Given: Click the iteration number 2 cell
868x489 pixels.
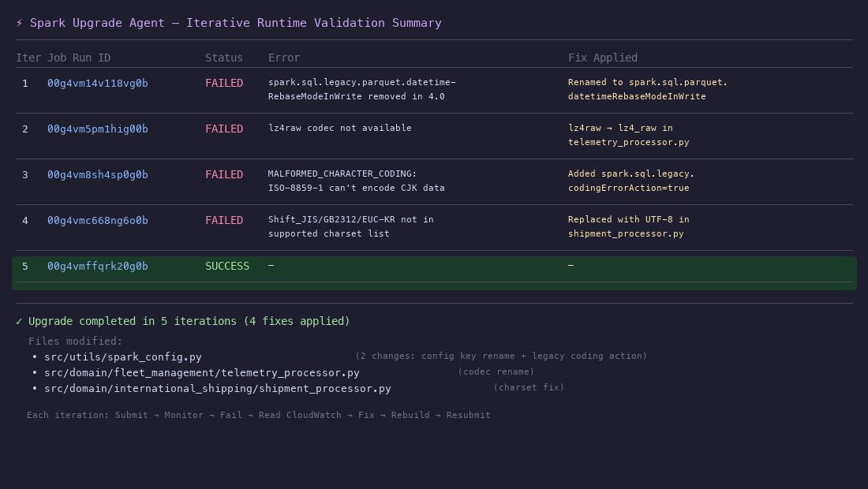Looking at the screenshot, I should [25, 129].
